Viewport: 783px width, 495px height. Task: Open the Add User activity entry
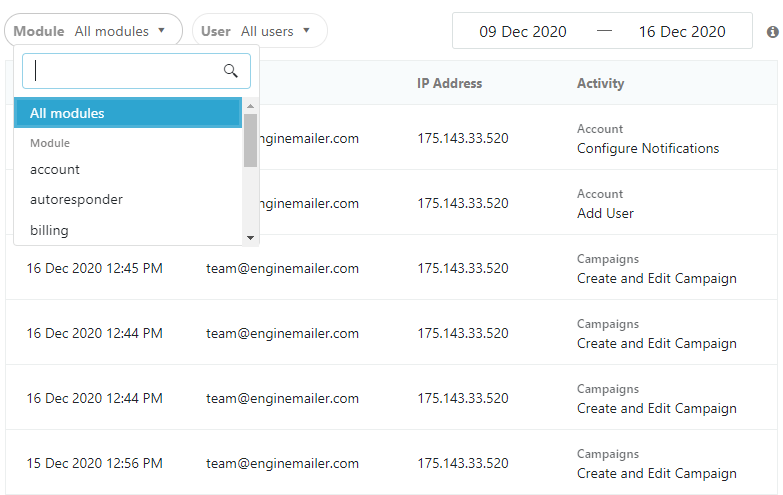[x=605, y=213]
